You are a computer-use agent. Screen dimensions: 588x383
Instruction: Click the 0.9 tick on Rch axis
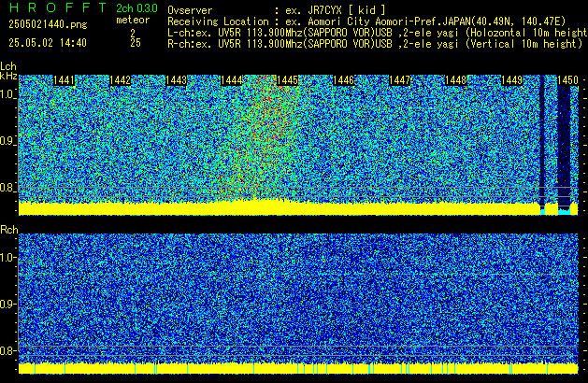coord(7,304)
